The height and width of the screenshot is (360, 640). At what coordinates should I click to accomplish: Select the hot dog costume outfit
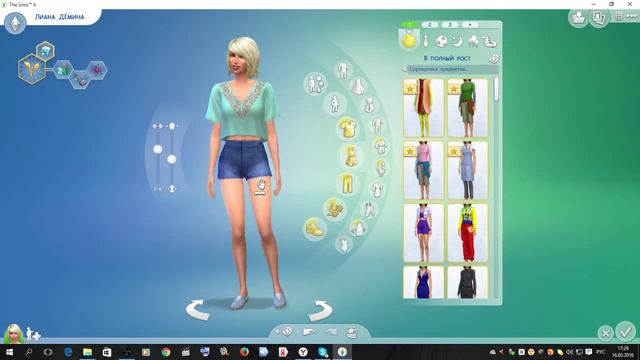[x=423, y=108]
